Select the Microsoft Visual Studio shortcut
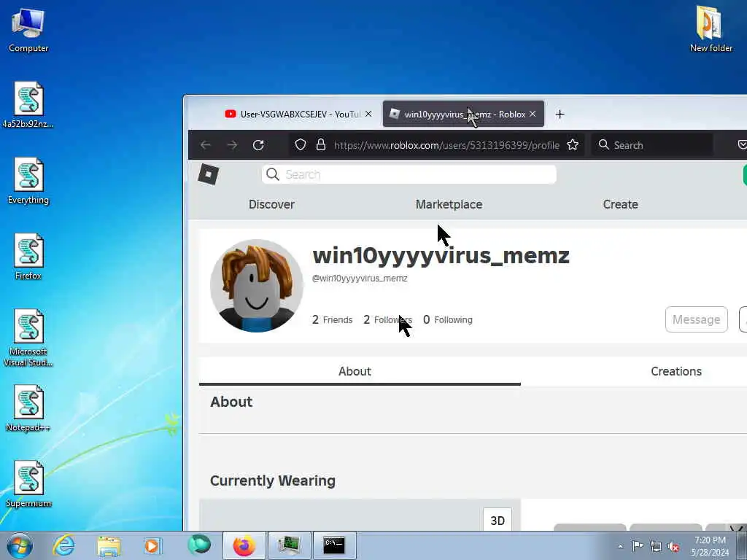 (x=28, y=338)
